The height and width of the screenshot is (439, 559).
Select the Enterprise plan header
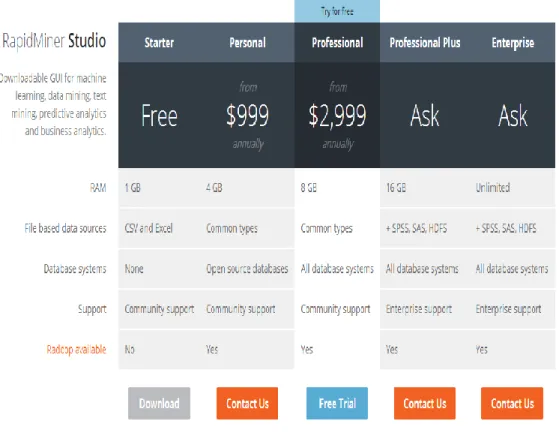pyautogui.click(x=513, y=43)
